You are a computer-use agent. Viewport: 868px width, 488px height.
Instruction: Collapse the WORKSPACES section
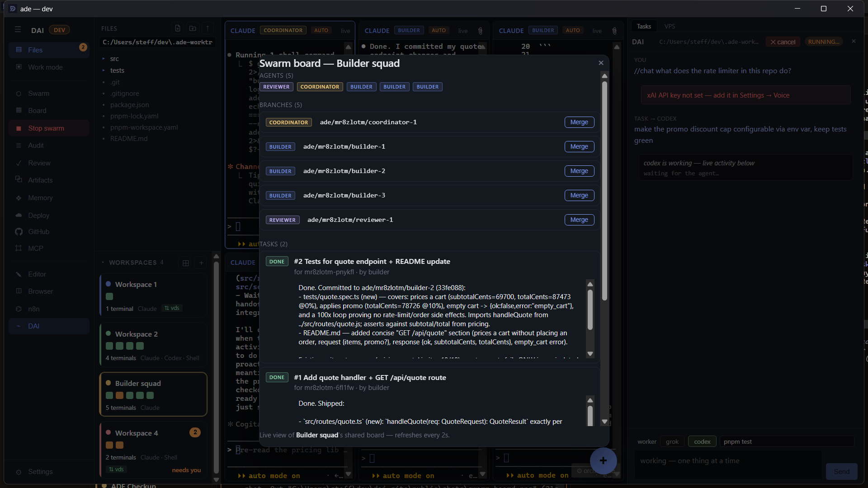(132, 263)
